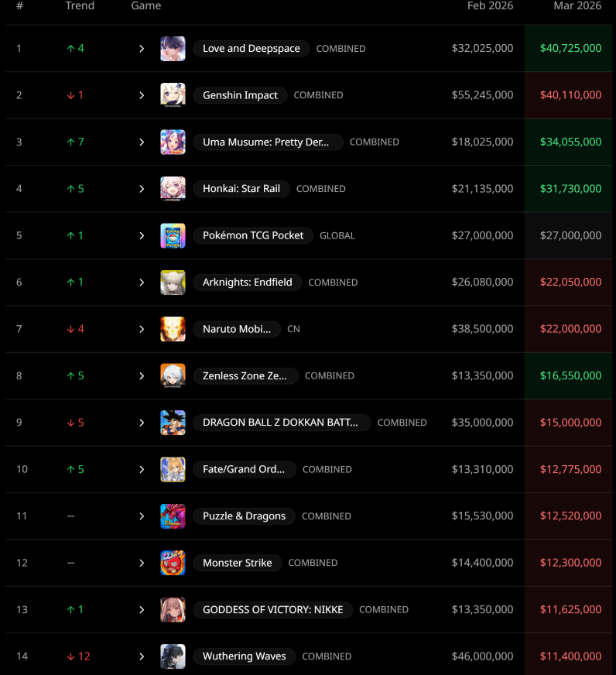The width and height of the screenshot is (616, 675).
Task: Open the Genshin Impact game icon
Action: [x=173, y=95]
